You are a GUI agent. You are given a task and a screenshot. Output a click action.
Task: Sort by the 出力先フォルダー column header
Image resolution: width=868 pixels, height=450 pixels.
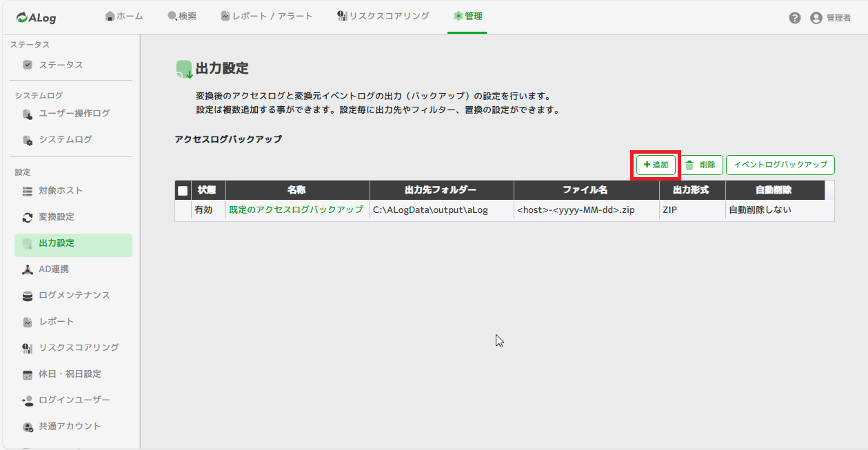441,190
